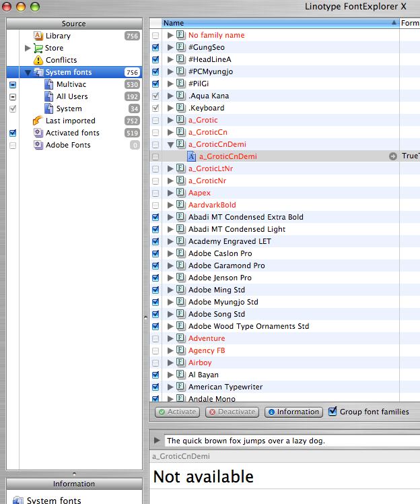This screenshot has height=504, width=420.
Task: Expand the preview text disclosure triangle
Action: point(157,440)
